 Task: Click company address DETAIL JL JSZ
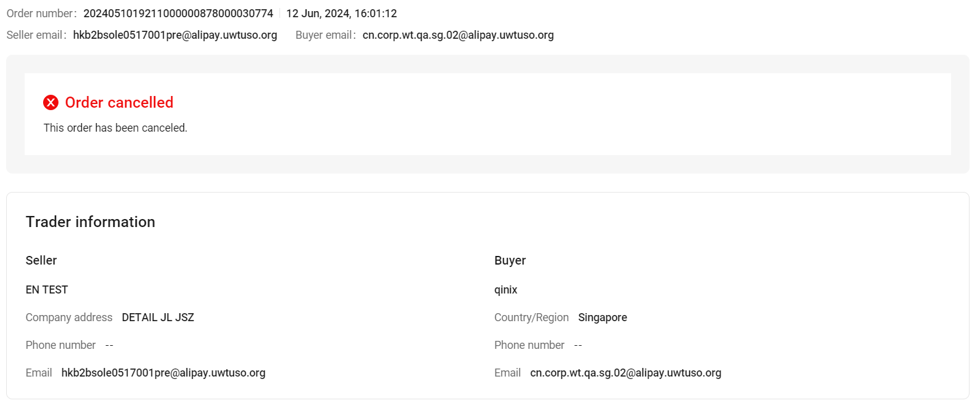pos(158,317)
